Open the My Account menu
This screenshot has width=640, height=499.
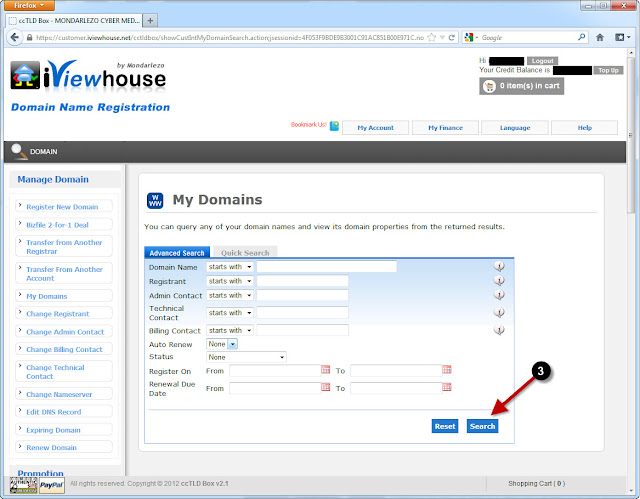[x=376, y=128]
